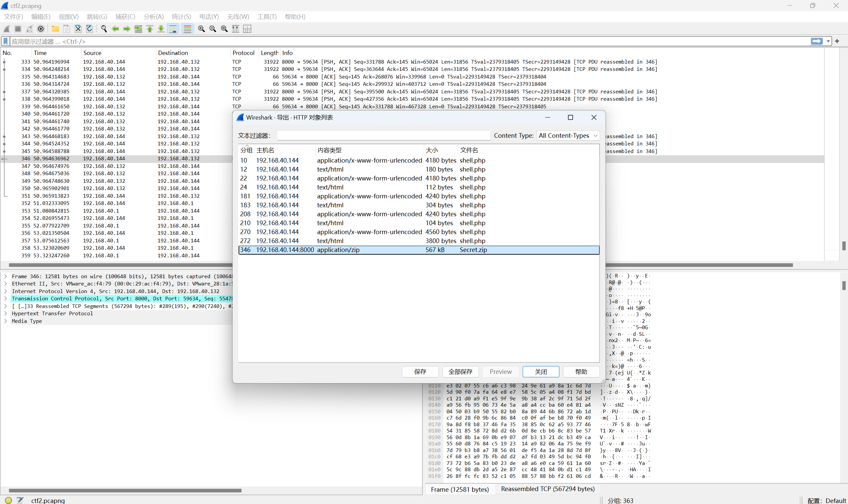Image resolution: width=848 pixels, height=504 pixels.
Task: Expand Transmission Control Protocol node
Action: pyautogui.click(x=5, y=299)
